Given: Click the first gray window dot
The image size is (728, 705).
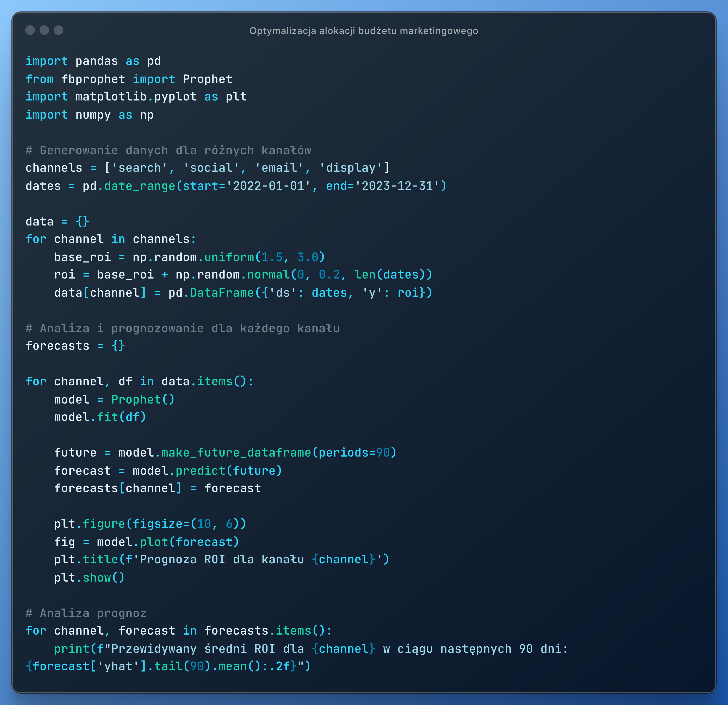Looking at the screenshot, I should tap(30, 30).
